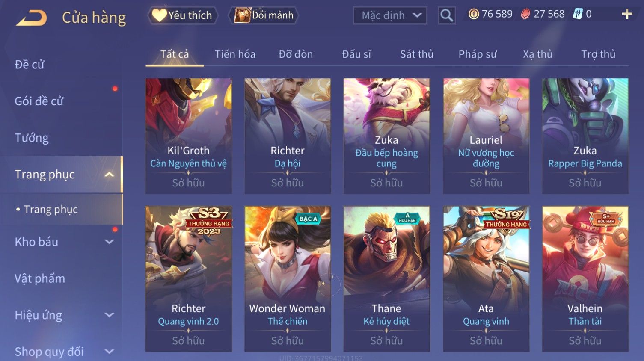This screenshot has width=644, height=361.
Task: Select Kil'Groth Càn Nguyên thủ vệ skin
Action: [189, 136]
